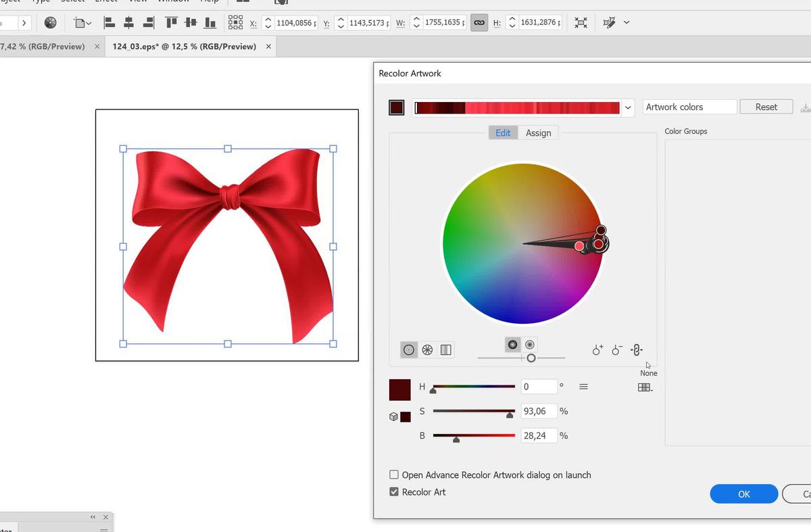Enable Open Advance Recolor Artwork dialog on launch

coord(394,475)
